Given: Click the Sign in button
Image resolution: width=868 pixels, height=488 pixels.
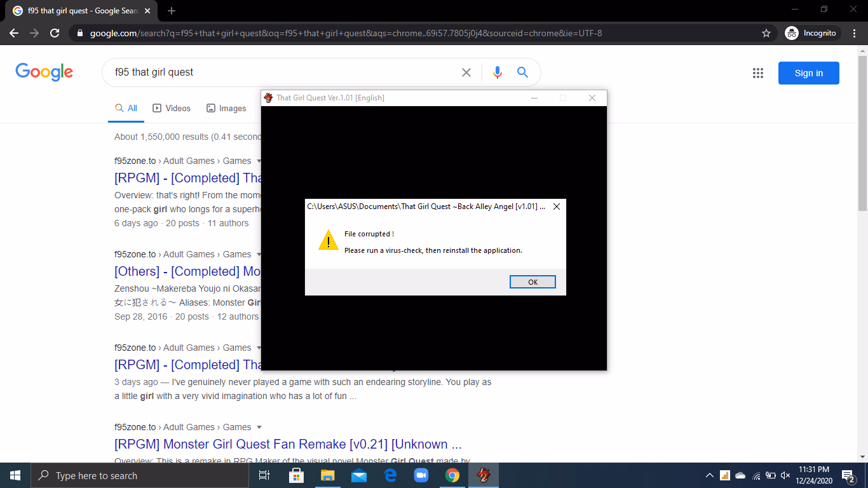Looking at the screenshot, I should (808, 73).
